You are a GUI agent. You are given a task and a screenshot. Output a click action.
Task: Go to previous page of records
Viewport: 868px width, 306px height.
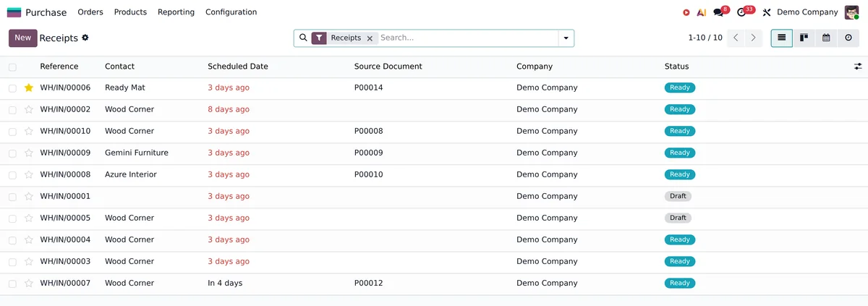[x=736, y=38]
